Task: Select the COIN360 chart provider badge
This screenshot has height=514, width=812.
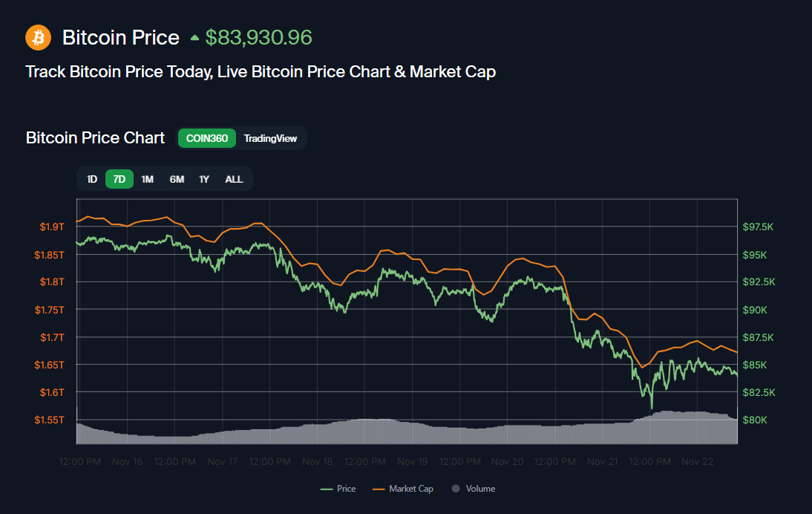Action: 206,138
